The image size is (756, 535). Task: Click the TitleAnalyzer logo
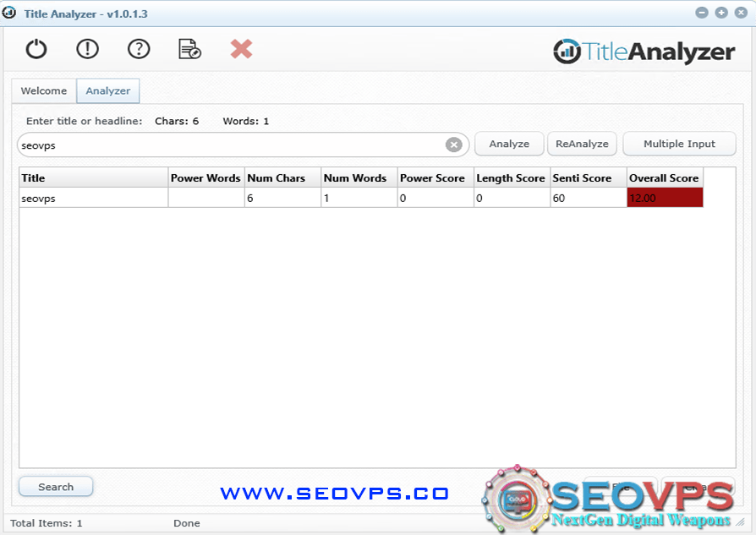(644, 52)
